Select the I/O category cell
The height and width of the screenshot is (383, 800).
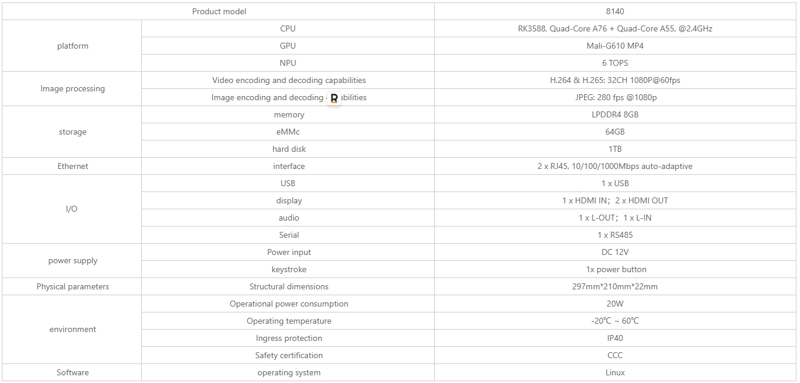click(x=72, y=209)
